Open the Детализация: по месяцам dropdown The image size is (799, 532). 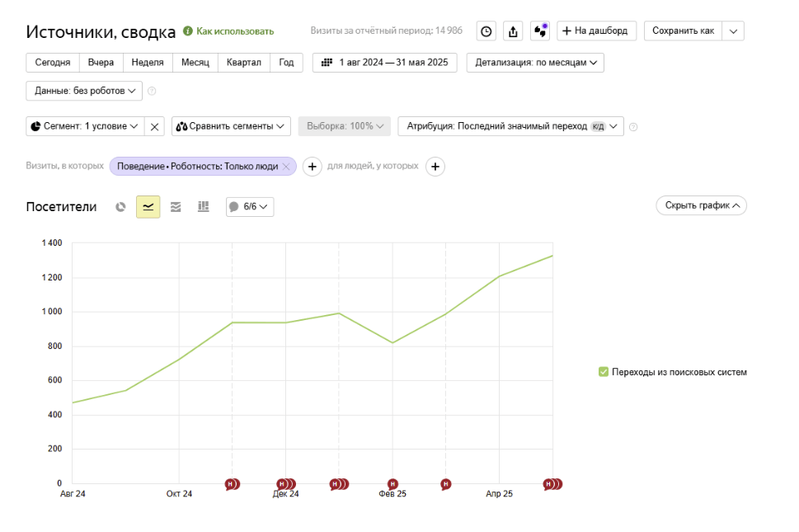pyautogui.click(x=535, y=63)
